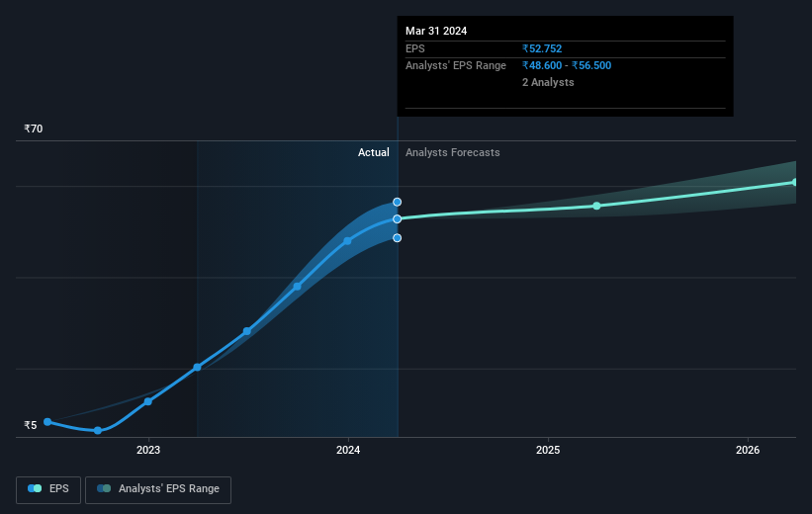The height and width of the screenshot is (514, 812).
Task: Click the EPS data point above 2023 label
Action: tap(148, 401)
